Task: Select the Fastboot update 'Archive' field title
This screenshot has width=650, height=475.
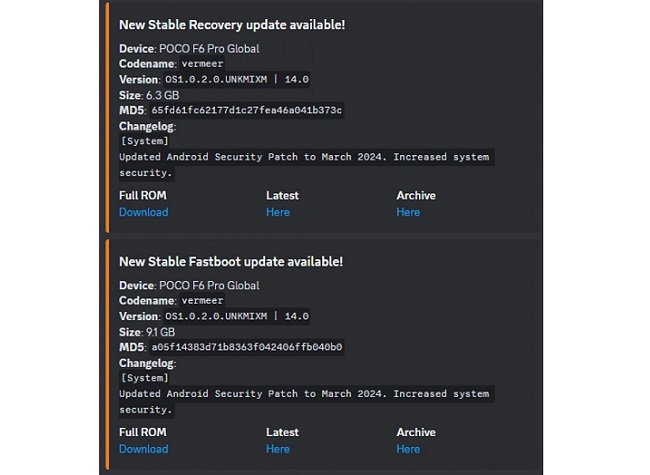Action: 416,432
